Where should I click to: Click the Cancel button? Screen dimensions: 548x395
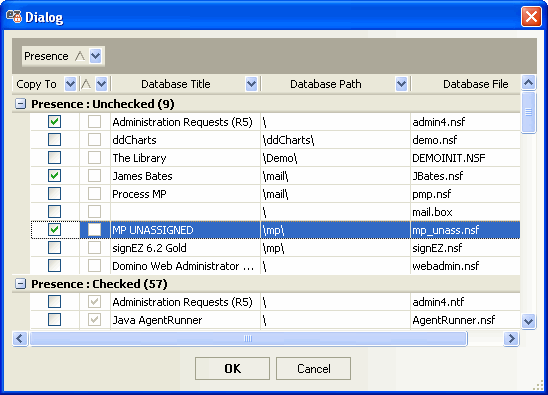(x=313, y=368)
